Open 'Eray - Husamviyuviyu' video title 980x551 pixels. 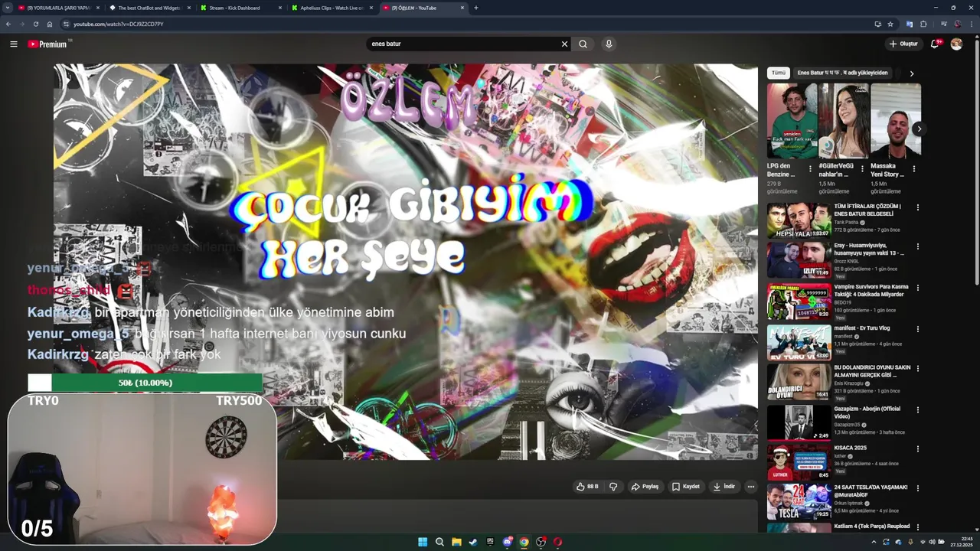pos(869,249)
